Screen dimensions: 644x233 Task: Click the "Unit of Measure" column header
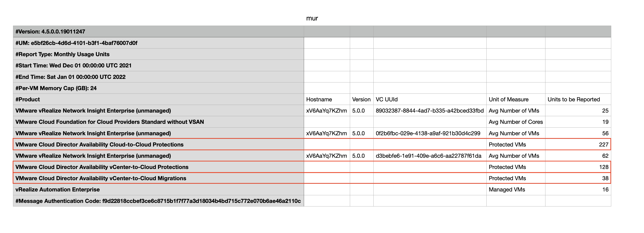516,99
